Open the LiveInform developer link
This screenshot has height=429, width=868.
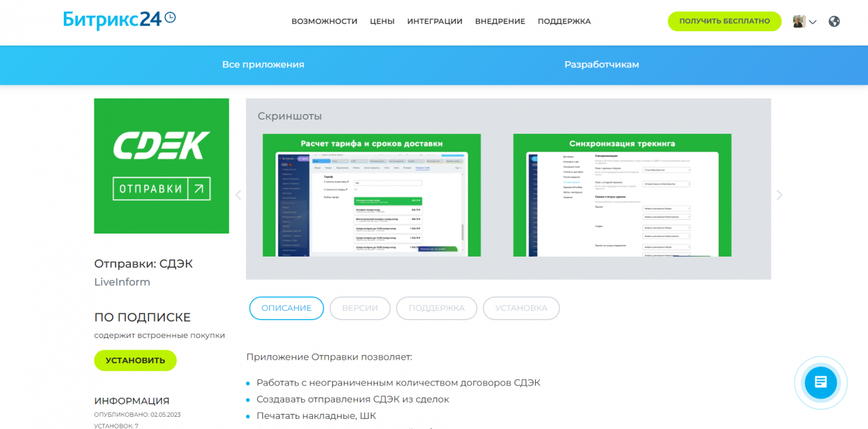point(122,282)
